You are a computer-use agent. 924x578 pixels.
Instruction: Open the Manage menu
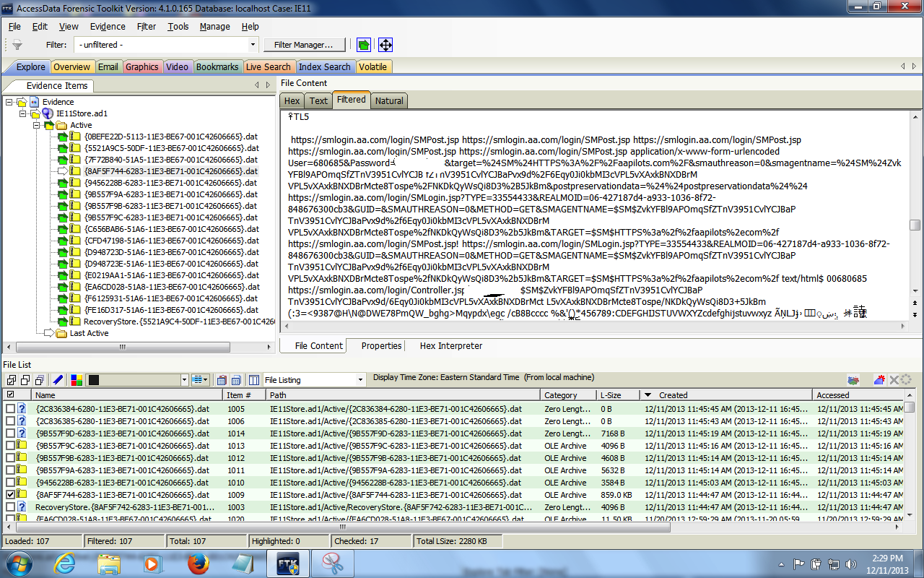click(214, 27)
